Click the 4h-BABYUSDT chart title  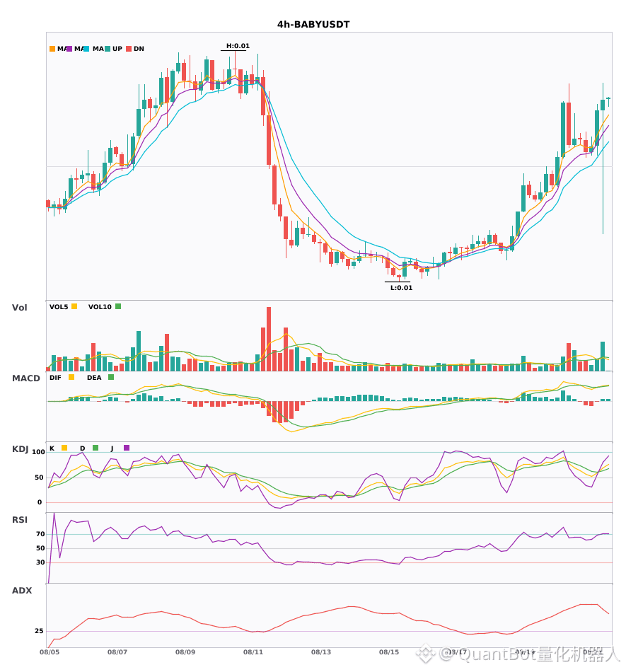(313, 25)
